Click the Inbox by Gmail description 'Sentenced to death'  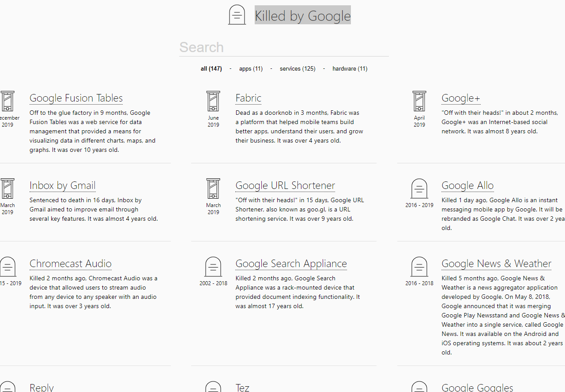coord(94,209)
